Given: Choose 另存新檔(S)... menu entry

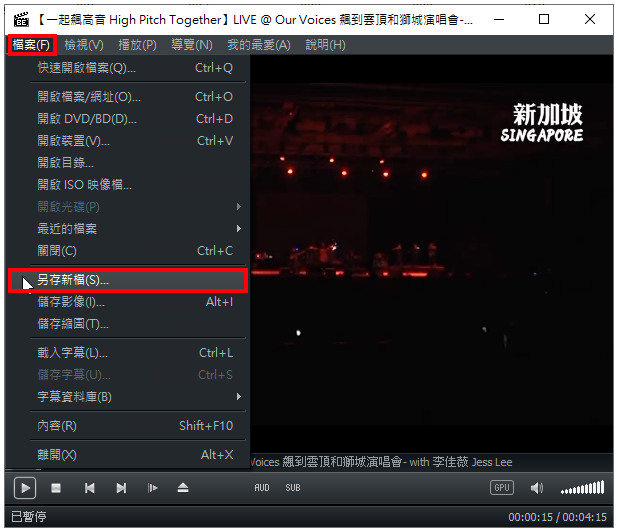Looking at the screenshot, I should (x=128, y=280).
